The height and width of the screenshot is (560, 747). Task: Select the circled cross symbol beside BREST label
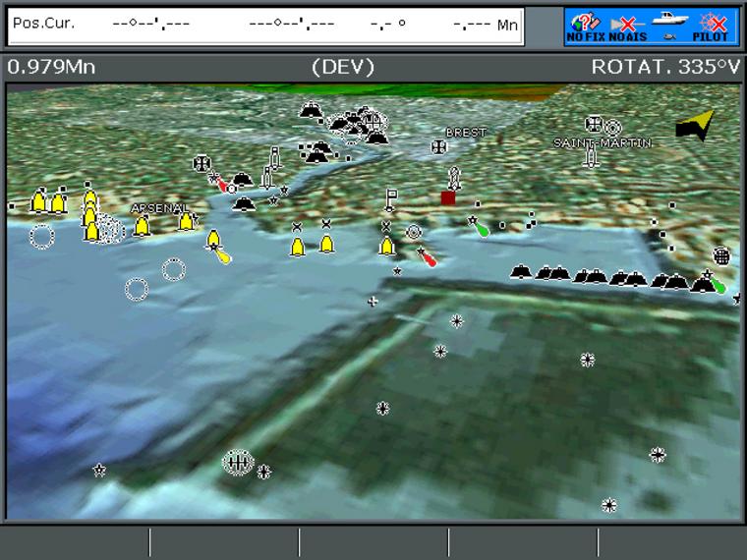click(x=438, y=147)
